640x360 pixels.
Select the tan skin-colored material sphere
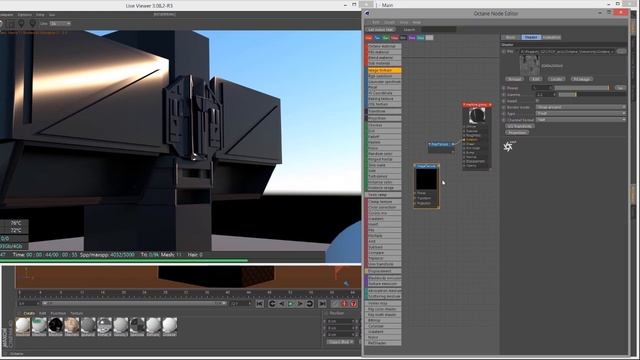click(72, 326)
